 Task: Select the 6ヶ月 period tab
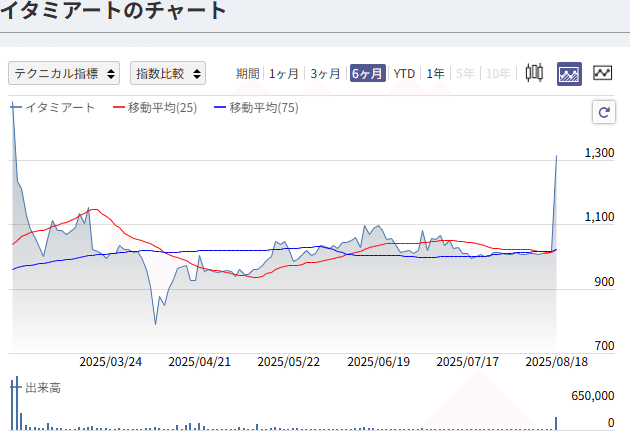[368, 73]
